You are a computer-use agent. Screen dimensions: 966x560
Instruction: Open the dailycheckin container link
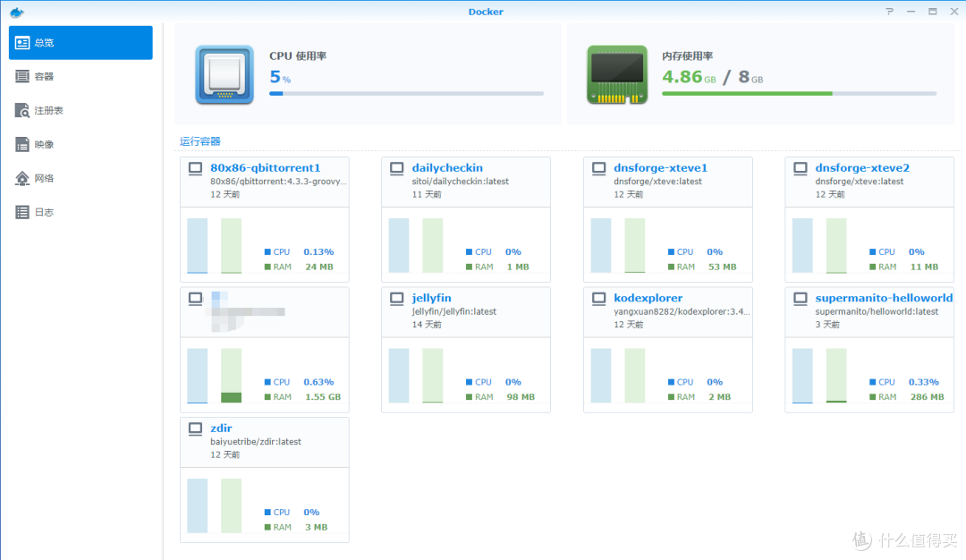[x=447, y=167]
